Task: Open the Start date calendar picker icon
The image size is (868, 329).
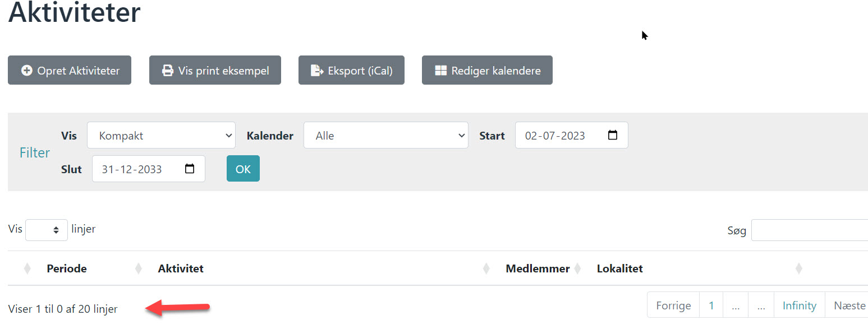Action: 613,135
